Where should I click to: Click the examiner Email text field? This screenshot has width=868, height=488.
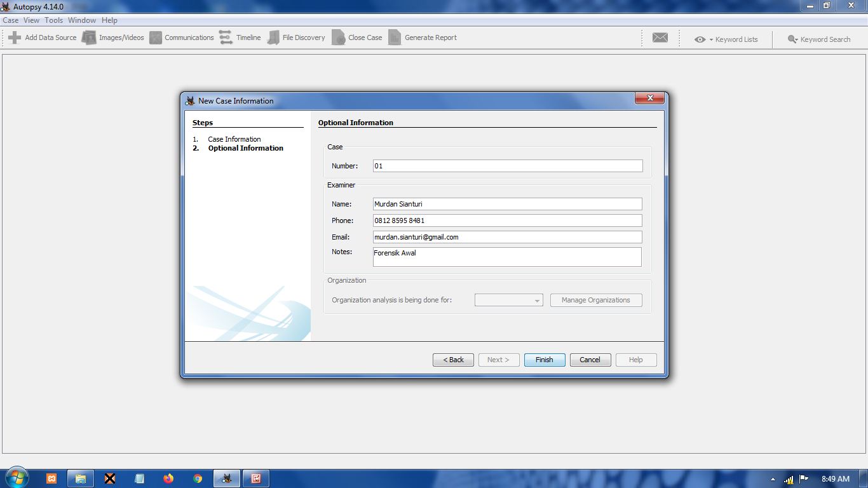(x=507, y=237)
